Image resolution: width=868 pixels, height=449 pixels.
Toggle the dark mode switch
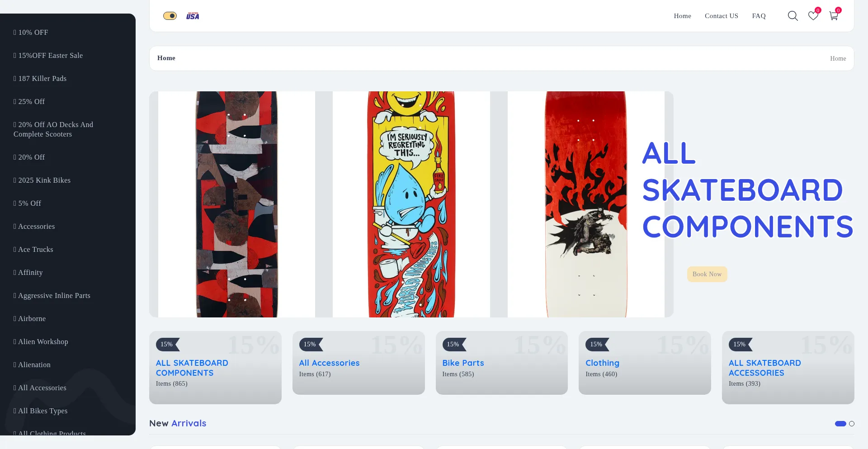[170, 16]
